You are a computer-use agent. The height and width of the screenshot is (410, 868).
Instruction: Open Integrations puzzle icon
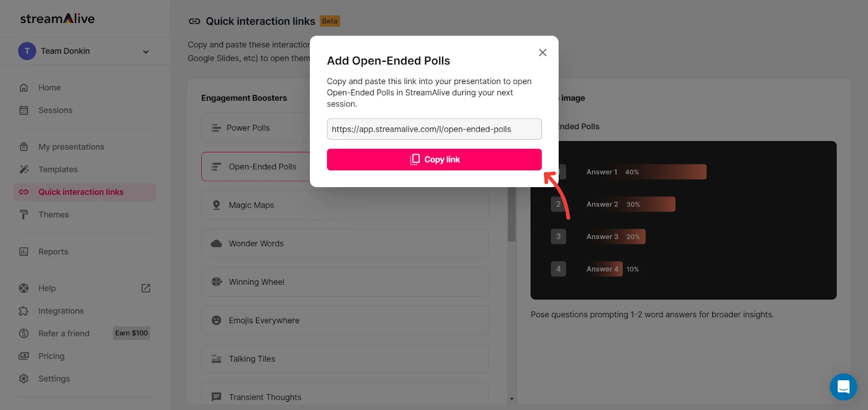pos(24,311)
